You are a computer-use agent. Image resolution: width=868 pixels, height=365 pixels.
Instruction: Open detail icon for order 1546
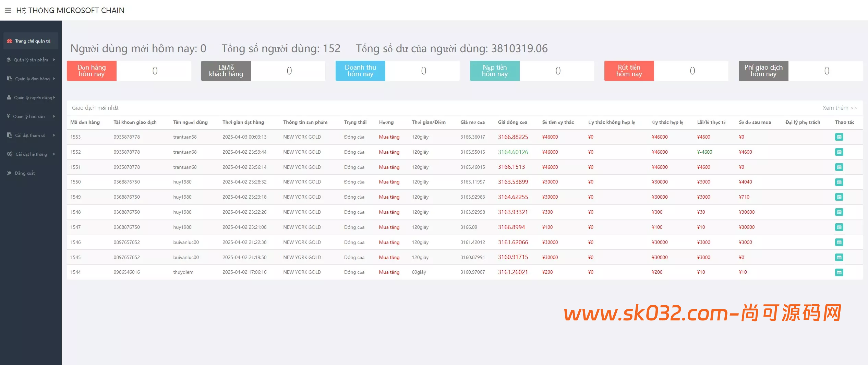(x=839, y=242)
